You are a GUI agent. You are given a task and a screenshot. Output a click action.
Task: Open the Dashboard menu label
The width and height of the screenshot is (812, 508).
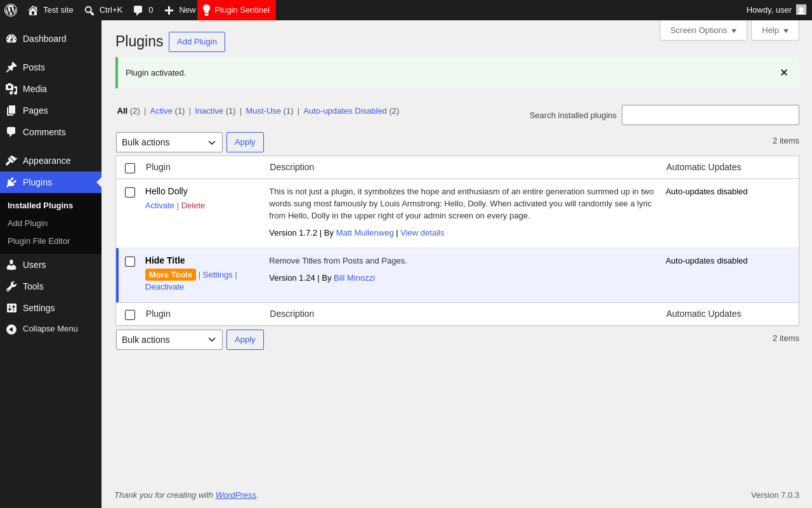pos(44,39)
